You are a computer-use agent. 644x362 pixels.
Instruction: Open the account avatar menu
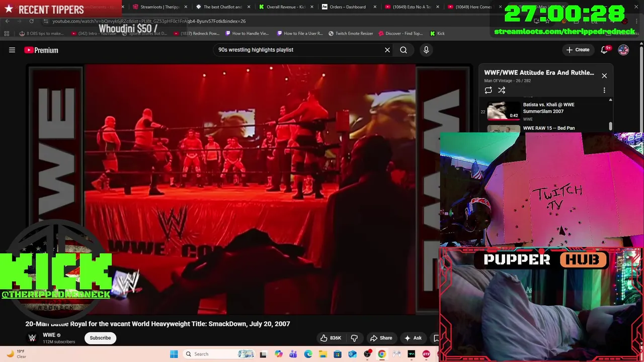pos(623,50)
